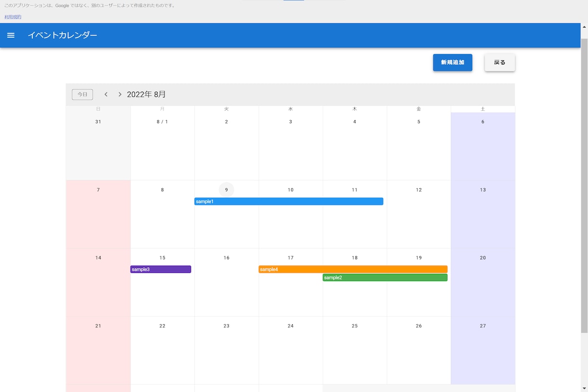
Task: Click date 21 on the calendar
Action: 98,326
